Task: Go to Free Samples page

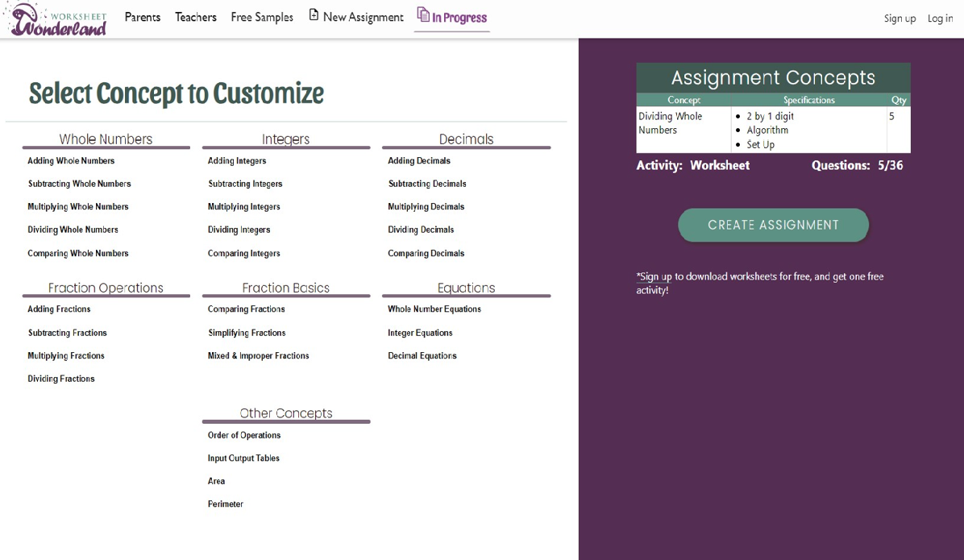Action: click(x=262, y=18)
